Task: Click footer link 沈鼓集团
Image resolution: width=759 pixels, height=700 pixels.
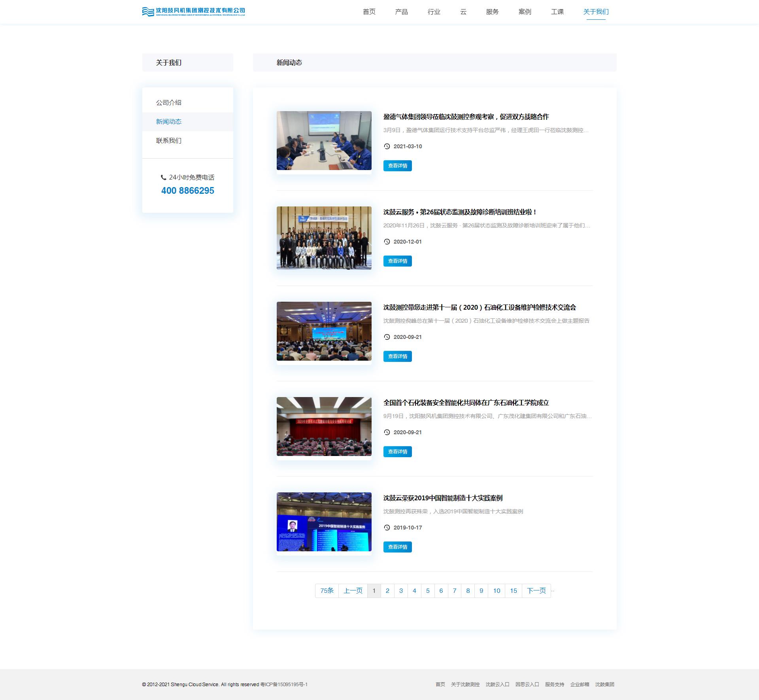Action: pyautogui.click(x=605, y=685)
